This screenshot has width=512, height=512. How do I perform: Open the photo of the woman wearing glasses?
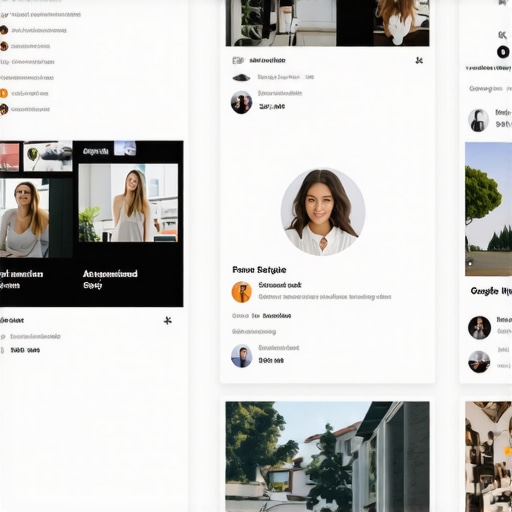click(x=24, y=218)
